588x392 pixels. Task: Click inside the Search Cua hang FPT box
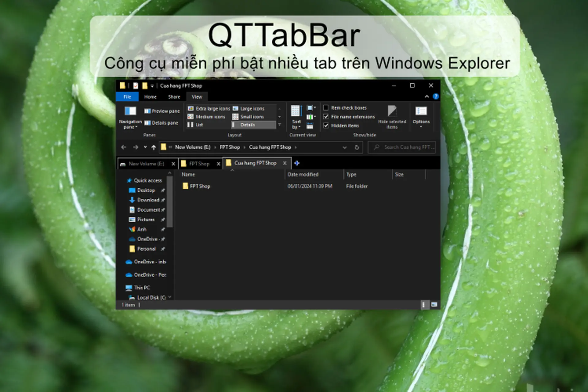click(x=404, y=147)
